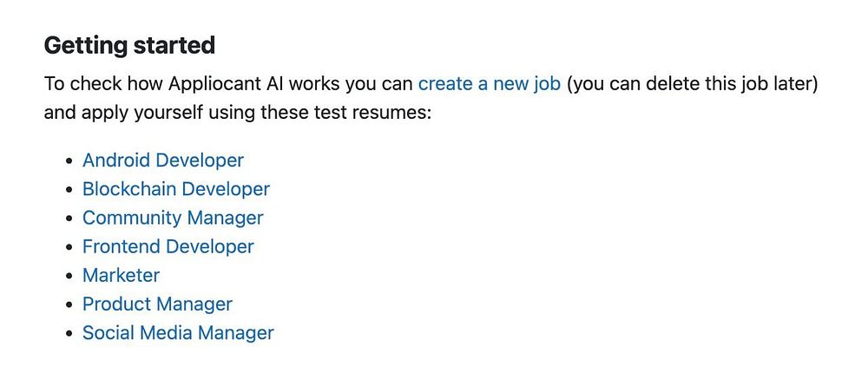
Task: Click the bullet before Blockchain Developer
Action: pos(69,190)
